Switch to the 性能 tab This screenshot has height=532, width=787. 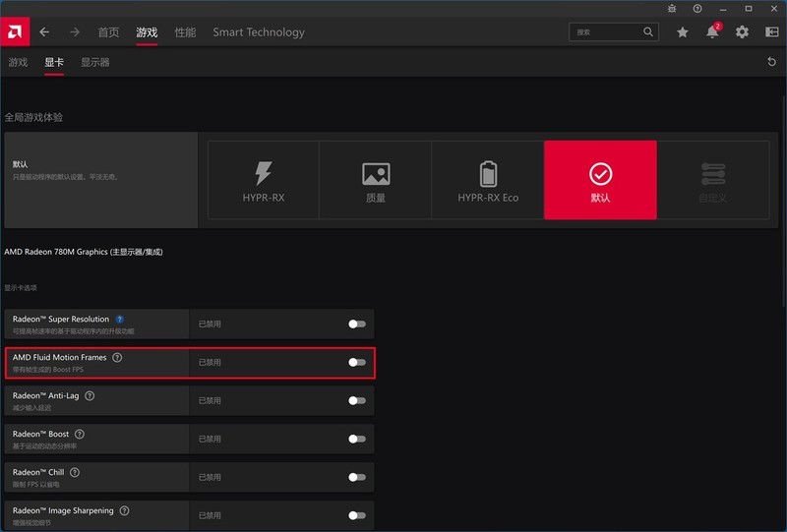[x=185, y=32]
